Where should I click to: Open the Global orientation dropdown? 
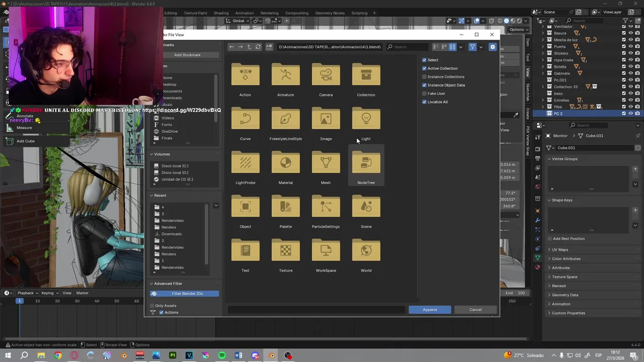pos(237,21)
